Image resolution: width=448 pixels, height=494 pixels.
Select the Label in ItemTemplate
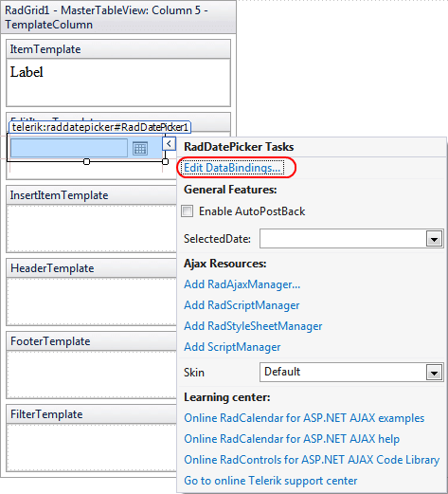coord(27,72)
